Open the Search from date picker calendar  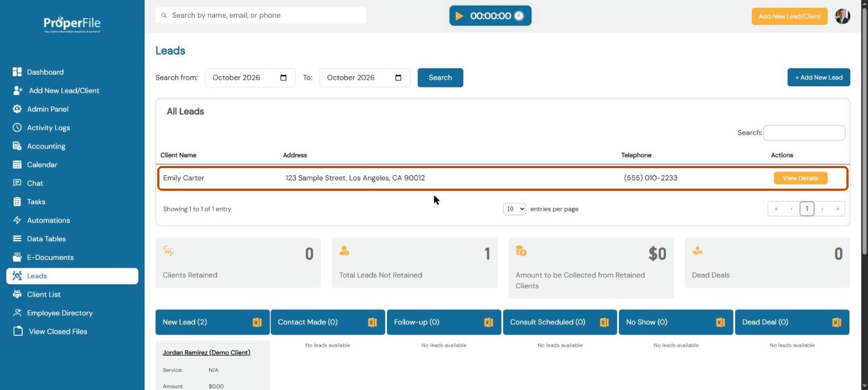[x=283, y=77]
